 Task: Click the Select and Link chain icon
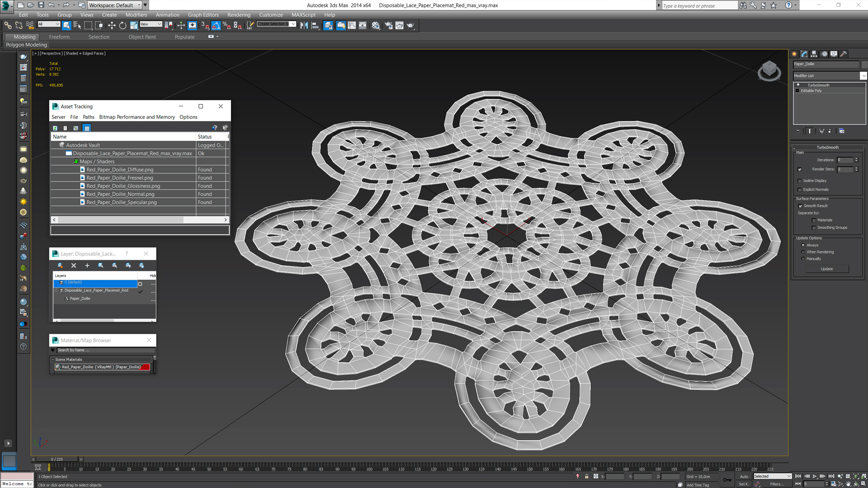(8, 26)
